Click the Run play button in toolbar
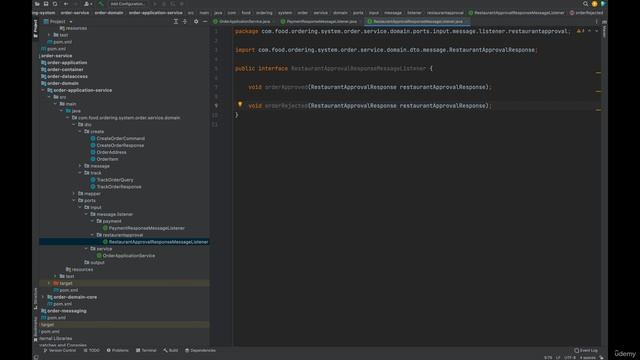The height and width of the screenshot is (360, 640). [155, 4]
